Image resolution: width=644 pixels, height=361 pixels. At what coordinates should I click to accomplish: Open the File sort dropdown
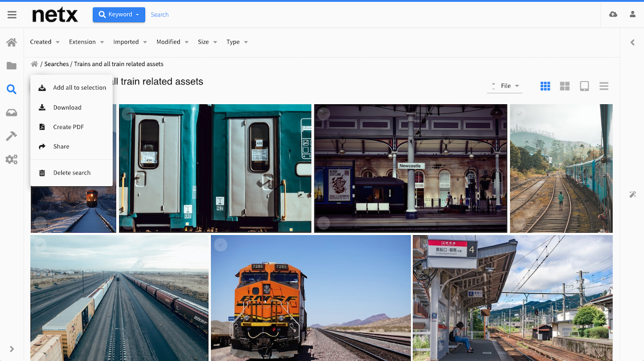pyautogui.click(x=504, y=86)
